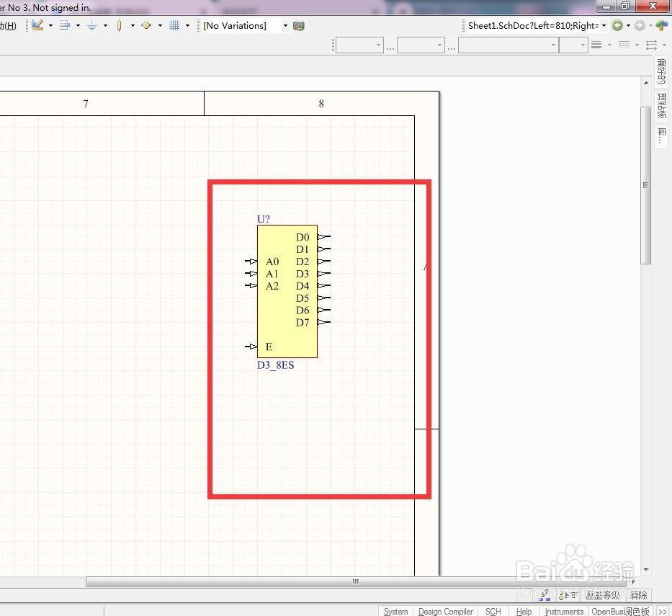Expand the Sheet1.SchDoc address dropdown
Viewport: 672px width, 616px height.
tap(604, 26)
